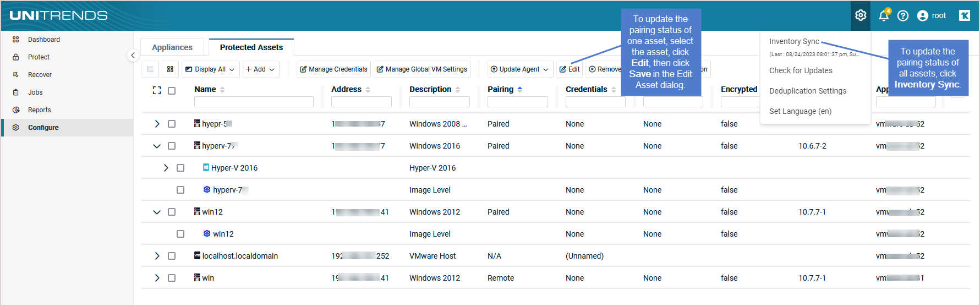Switch to the Protected Assets tab
Screen dimensions: 980x306
pyautogui.click(x=251, y=47)
